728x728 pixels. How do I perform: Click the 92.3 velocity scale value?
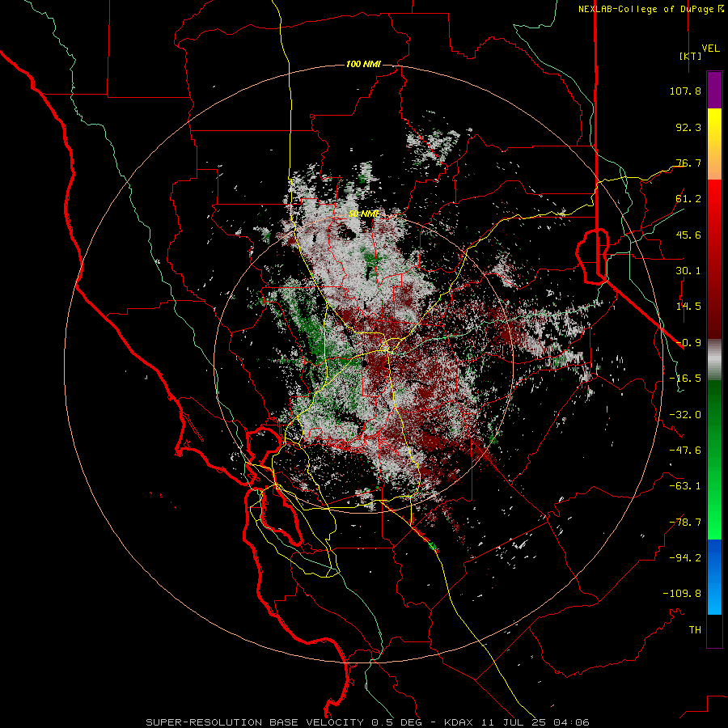pos(688,127)
